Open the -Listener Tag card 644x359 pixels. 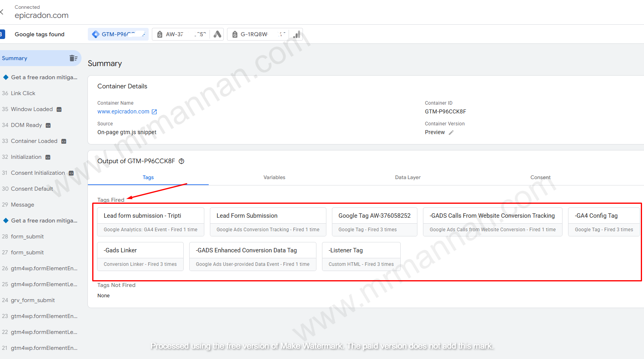(361, 256)
